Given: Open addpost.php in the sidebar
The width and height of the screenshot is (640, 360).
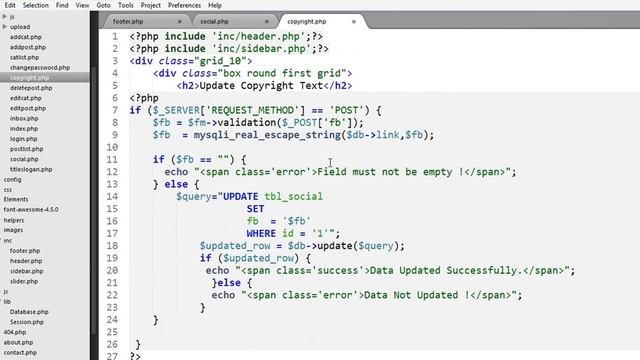Looking at the screenshot, I should (28, 47).
